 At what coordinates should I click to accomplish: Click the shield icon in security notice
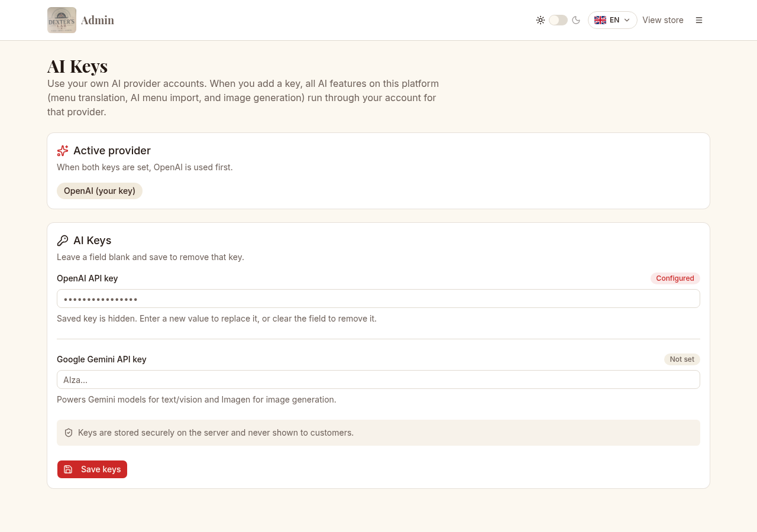(x=69, y=433)
